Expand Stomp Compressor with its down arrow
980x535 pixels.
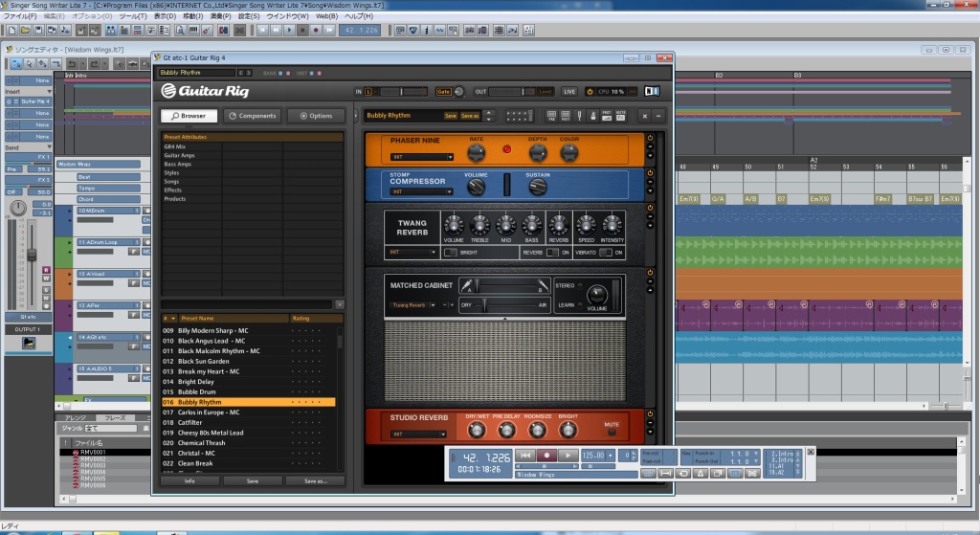(x=650, y=190)
